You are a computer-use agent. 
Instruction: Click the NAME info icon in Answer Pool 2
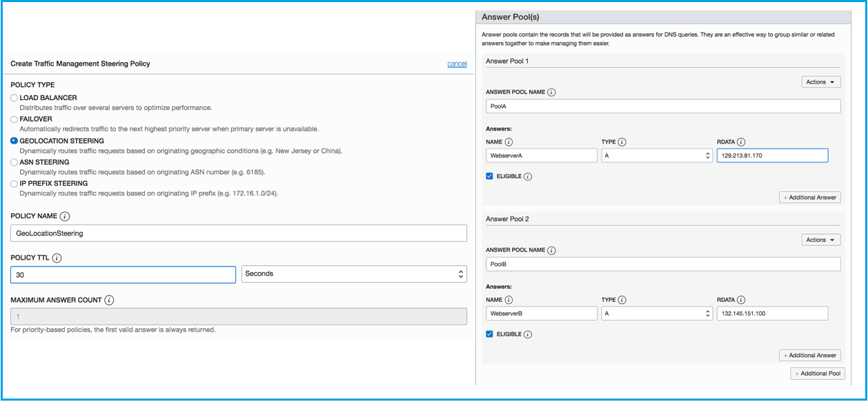click(x=509, y=300)
